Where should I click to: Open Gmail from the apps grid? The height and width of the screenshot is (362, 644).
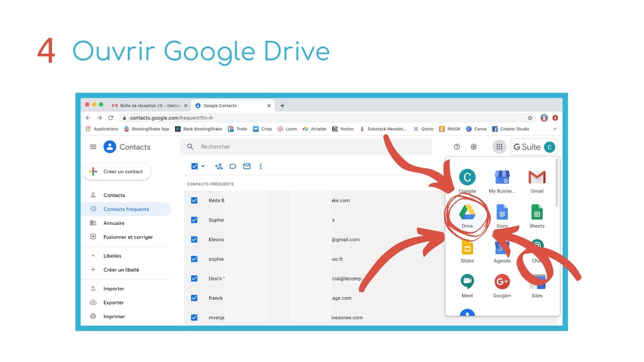click(x=537, y=181)
